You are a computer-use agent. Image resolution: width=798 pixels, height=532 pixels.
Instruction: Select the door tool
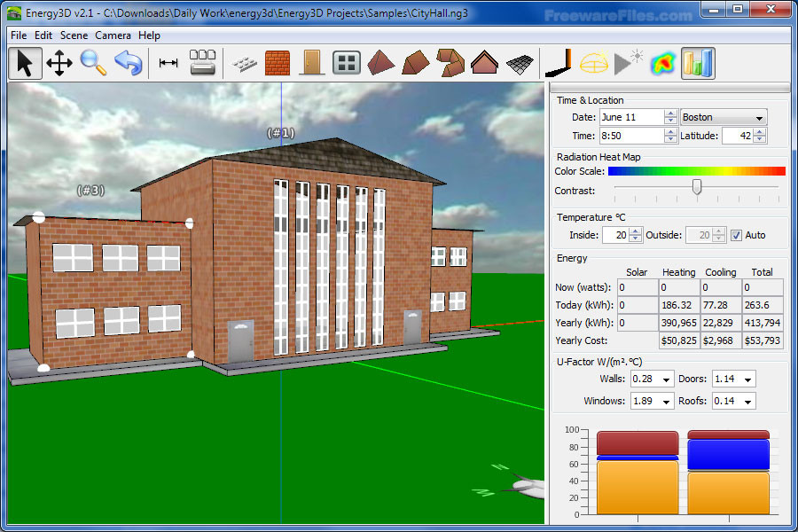pyautogui.click(x=312, y=64)
